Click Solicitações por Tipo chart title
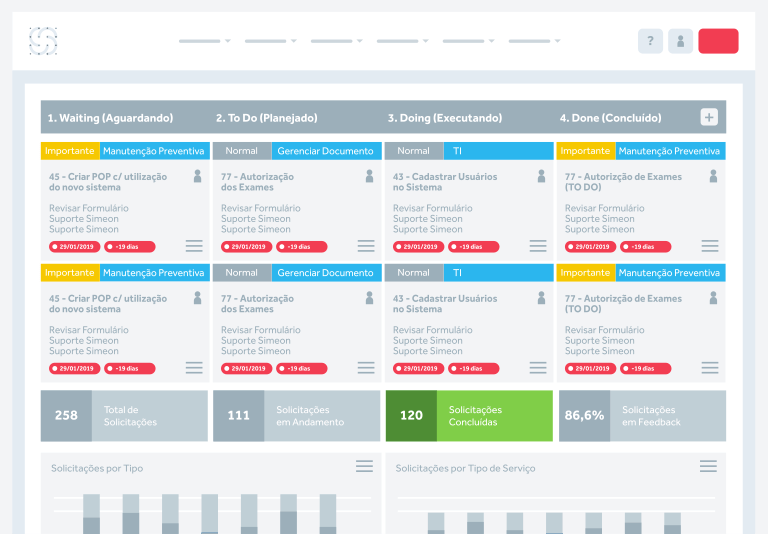This screenshot has width=768, height=534. pos(97,468)
